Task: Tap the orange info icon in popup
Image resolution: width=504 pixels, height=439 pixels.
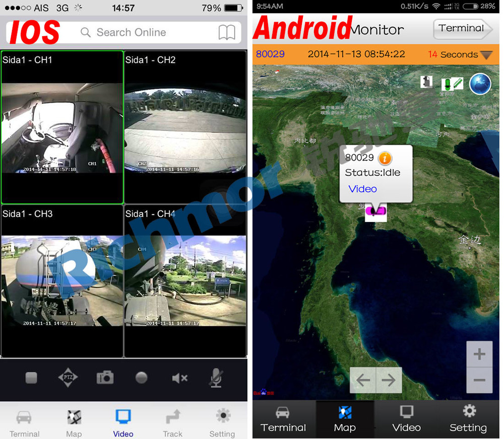Action: [385, 158]
